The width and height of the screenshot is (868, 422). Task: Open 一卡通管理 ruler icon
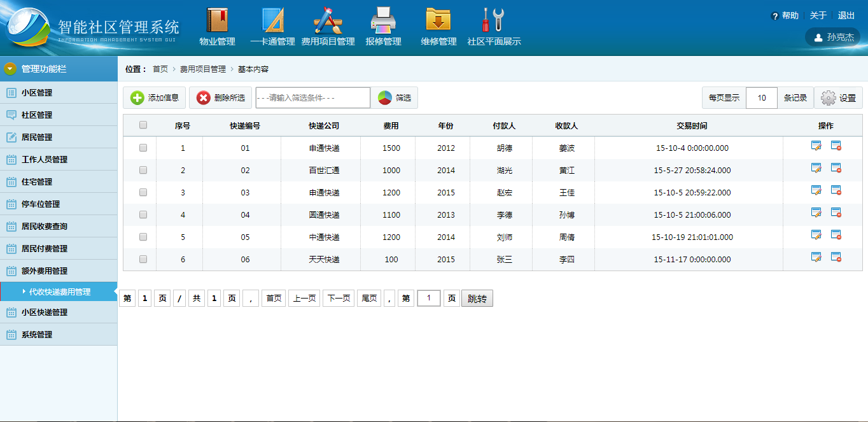pyautogui.click(x=273, y=20)
